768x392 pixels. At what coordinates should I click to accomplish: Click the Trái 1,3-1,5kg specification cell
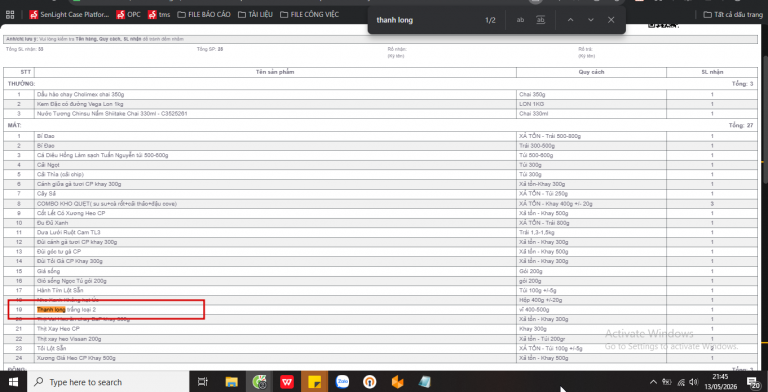[591, 232]
